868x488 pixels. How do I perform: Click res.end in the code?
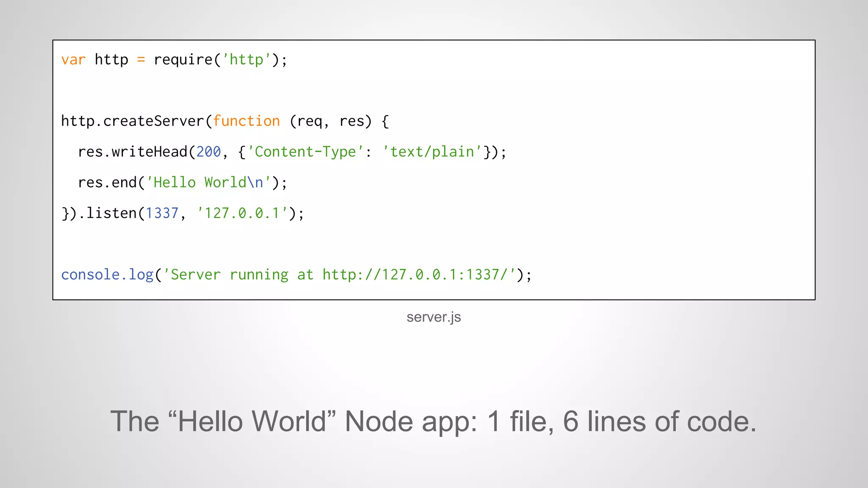[x=107, y=183]
